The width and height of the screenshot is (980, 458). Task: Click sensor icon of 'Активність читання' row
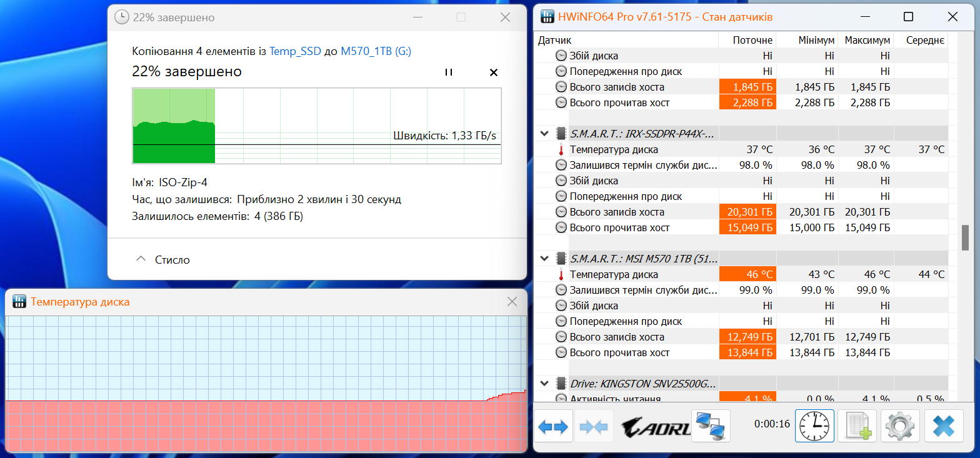point(561,399)
